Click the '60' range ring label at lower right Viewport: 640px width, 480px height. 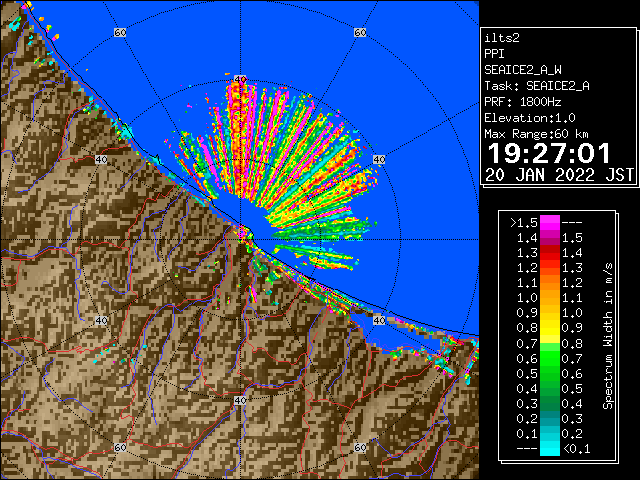pos(360,447)
